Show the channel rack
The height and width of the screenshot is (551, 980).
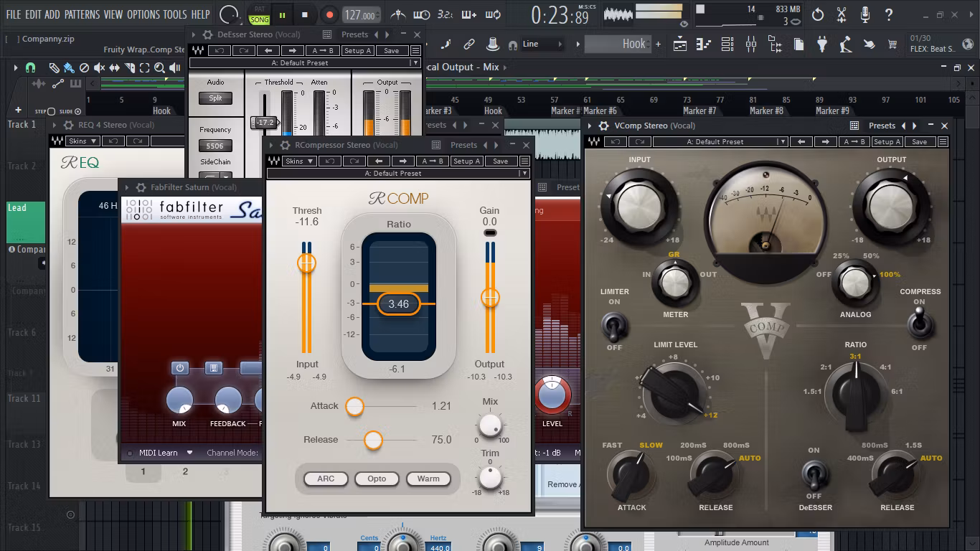click(727, 44)
